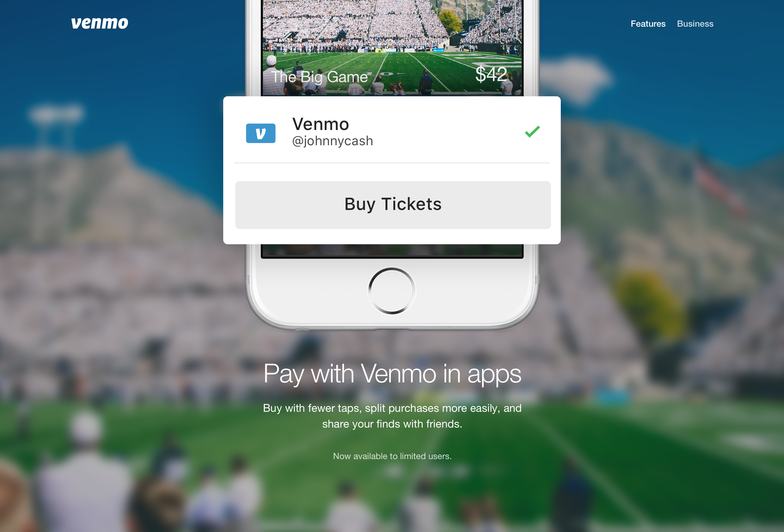Click the dark strip under the payment card
The height and width of the screenshot is (532, 784).
click(392, 251)
